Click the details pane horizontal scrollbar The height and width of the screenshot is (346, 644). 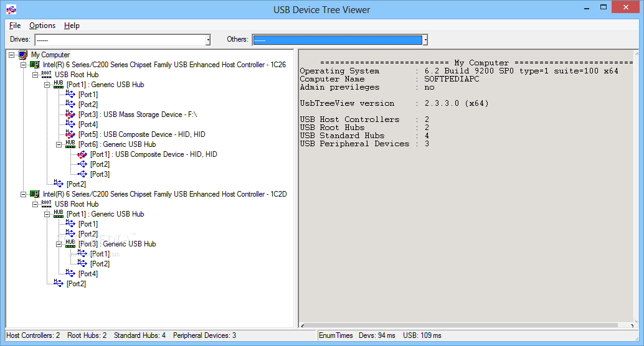(x=462, y=325)
